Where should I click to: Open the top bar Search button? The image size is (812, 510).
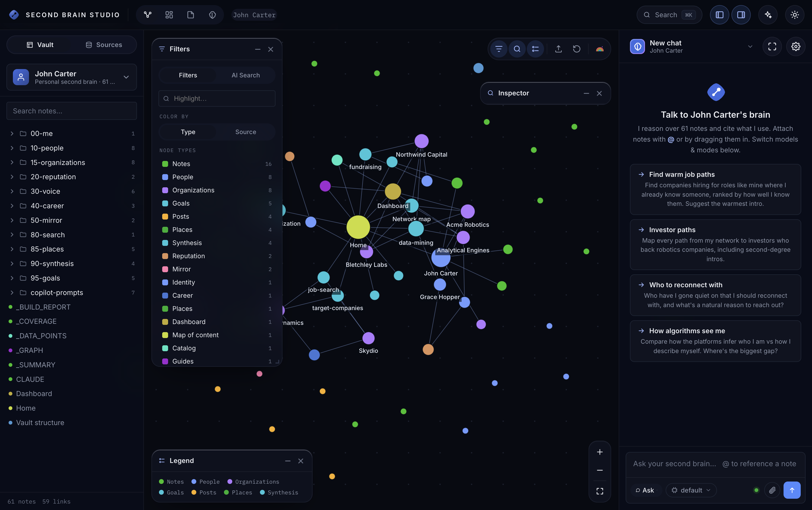tap(669, 15)
